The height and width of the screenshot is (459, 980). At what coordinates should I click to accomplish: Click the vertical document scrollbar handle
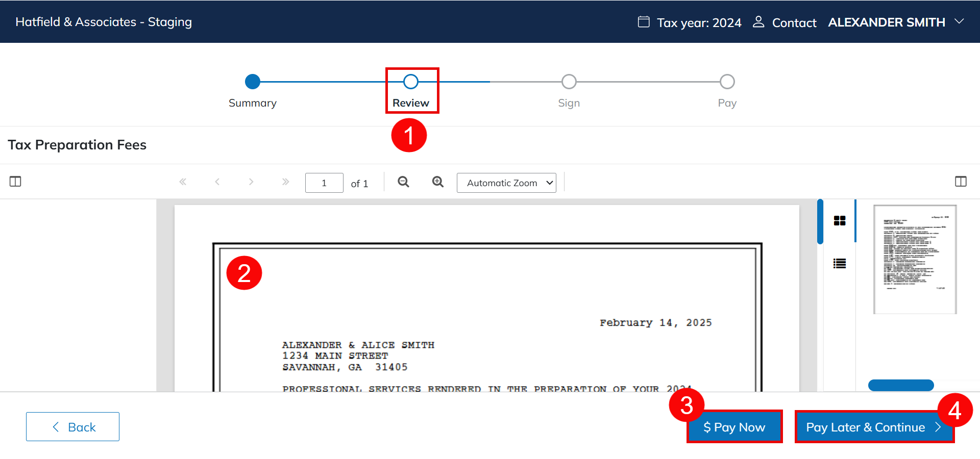point(820,222)
